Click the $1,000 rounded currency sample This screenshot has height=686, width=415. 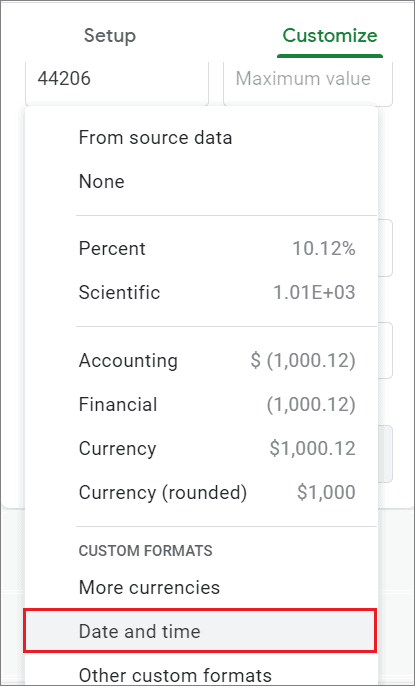coord(326,493)
